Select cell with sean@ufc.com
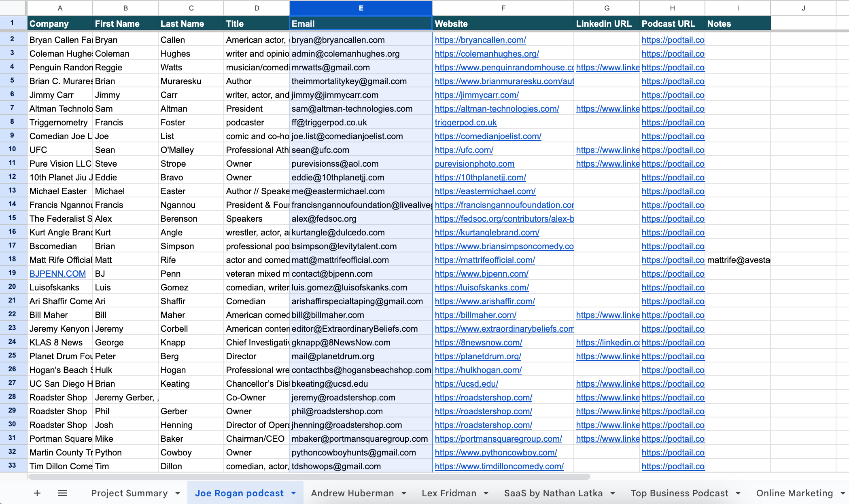This screenshot has width=849, height=504. click(x=361, y=150)
